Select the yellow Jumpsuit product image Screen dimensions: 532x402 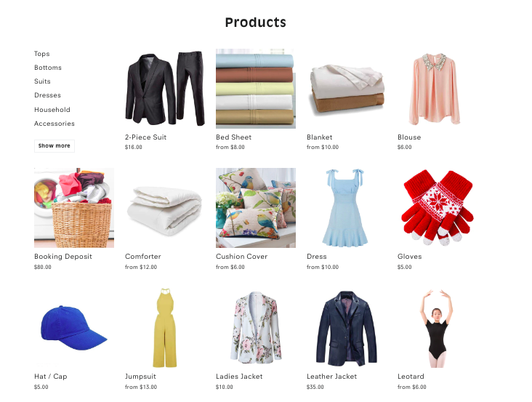(x=165, y=328)
